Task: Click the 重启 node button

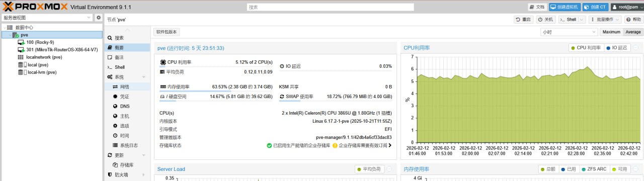Action: click(523, 20)
